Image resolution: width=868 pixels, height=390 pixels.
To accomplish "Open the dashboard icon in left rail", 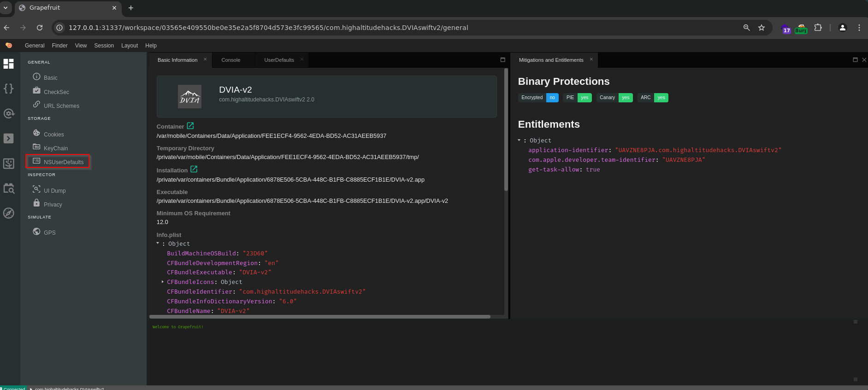I will [x=8, y=64].
